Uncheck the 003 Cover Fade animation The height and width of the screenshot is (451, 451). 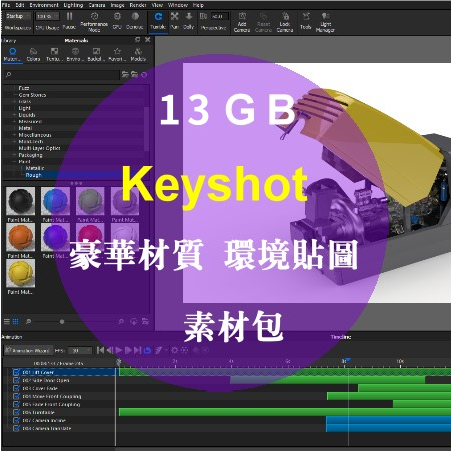click(16, 388)
